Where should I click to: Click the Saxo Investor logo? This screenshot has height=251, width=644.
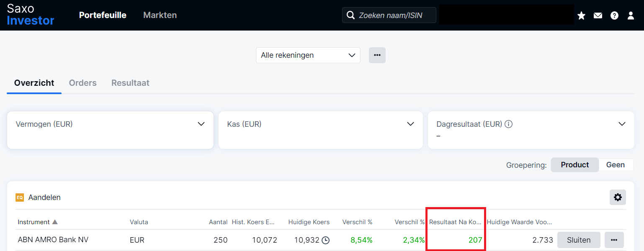31,15
